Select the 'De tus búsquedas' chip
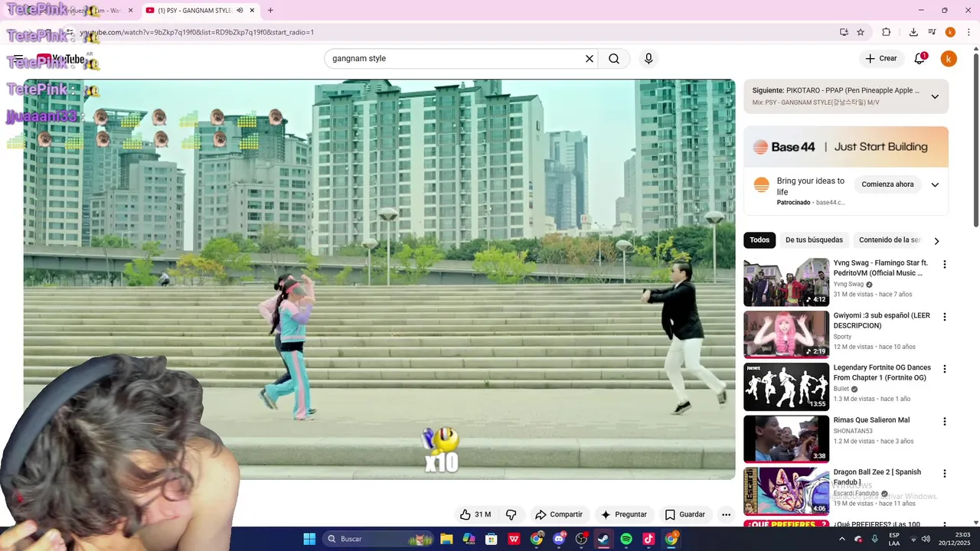The image size is (980, 551). pyautogui.click(x=814, y=240)
